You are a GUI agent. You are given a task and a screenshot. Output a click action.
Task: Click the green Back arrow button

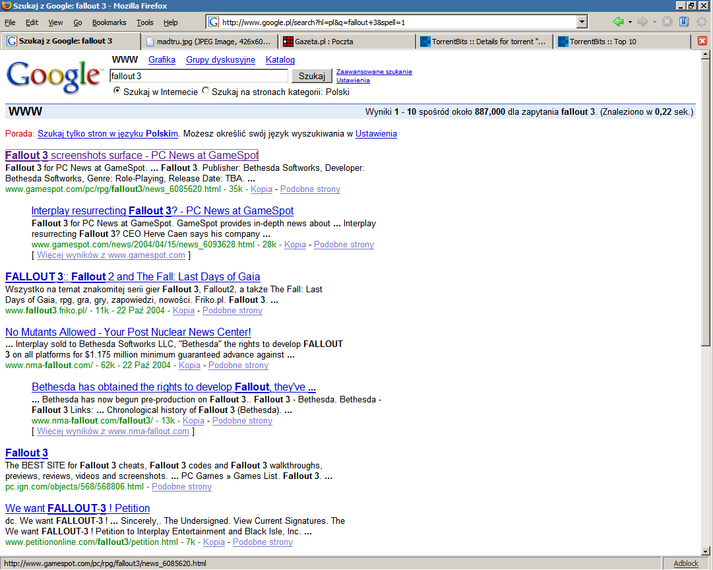click(618, 21)
